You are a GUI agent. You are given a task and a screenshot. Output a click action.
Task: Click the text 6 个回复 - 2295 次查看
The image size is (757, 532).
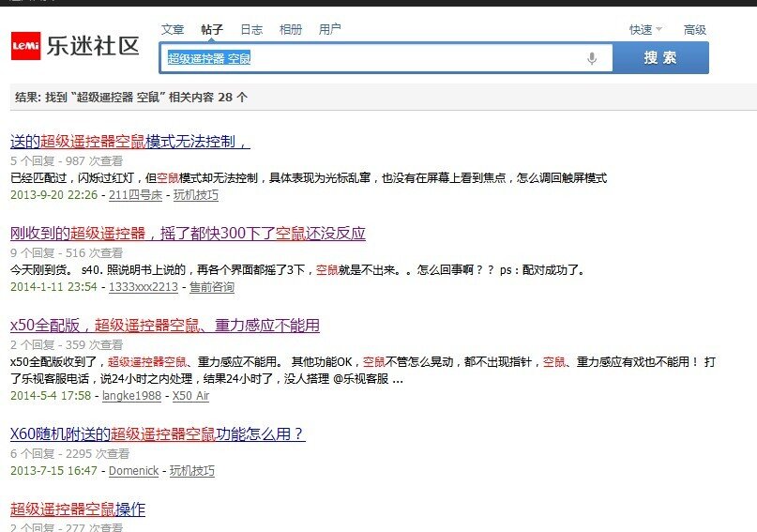(x=70, y=454)
